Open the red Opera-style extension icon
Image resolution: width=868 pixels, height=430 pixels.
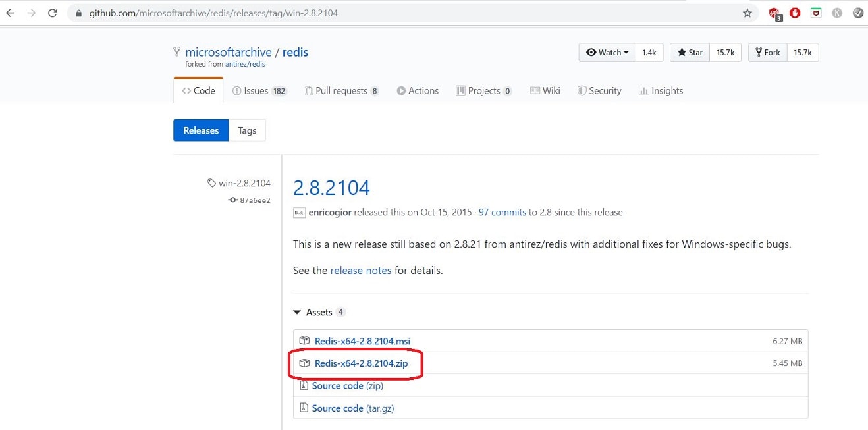(x=795, y=13)
